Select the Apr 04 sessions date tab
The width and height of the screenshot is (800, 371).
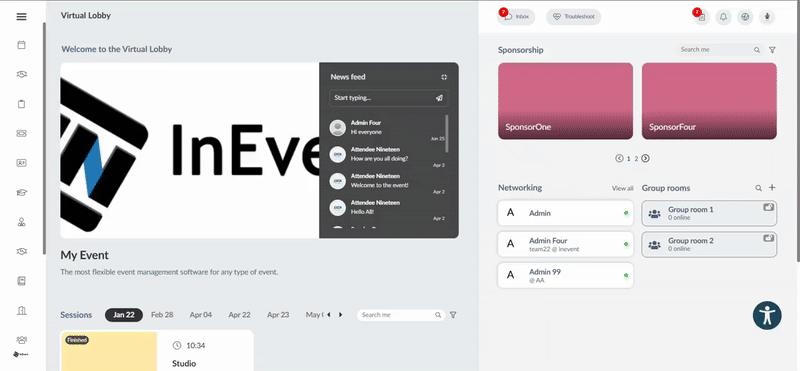pos(201,315)
